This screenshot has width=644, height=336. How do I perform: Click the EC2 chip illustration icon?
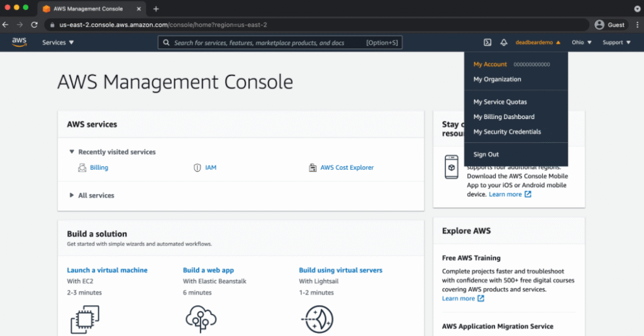pyautogui.click(x=85, y=319)
